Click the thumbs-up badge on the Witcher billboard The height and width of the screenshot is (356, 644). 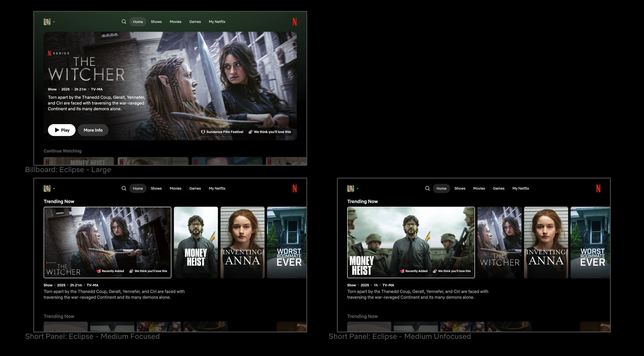click(270, 132)
